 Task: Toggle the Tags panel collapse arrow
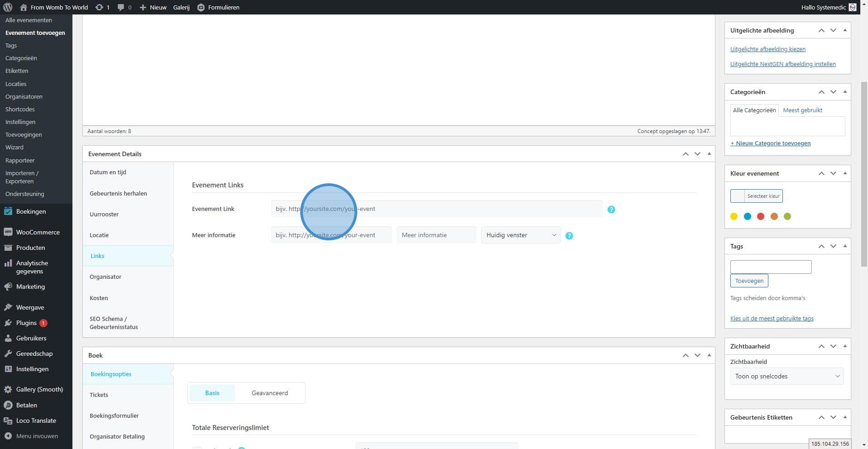click(845, 246)
